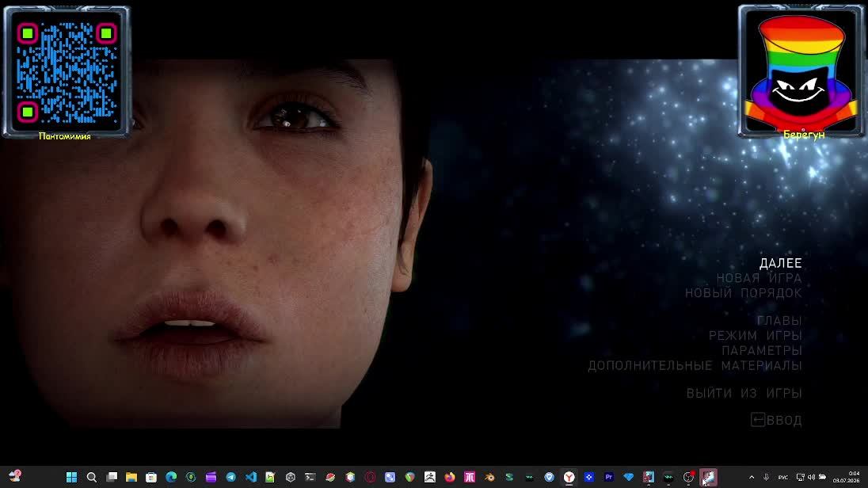Open the Пантомимия QR code widget
Viewport: 868px width, 488px height.
tap(67, 72)
